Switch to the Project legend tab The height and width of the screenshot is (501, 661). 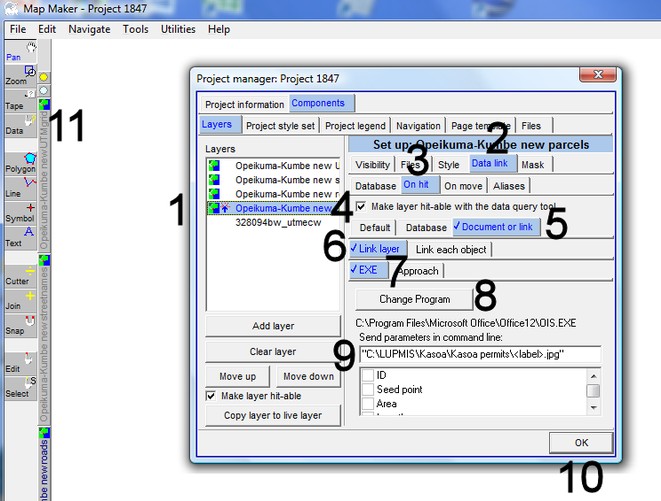(x=354, y=126)
